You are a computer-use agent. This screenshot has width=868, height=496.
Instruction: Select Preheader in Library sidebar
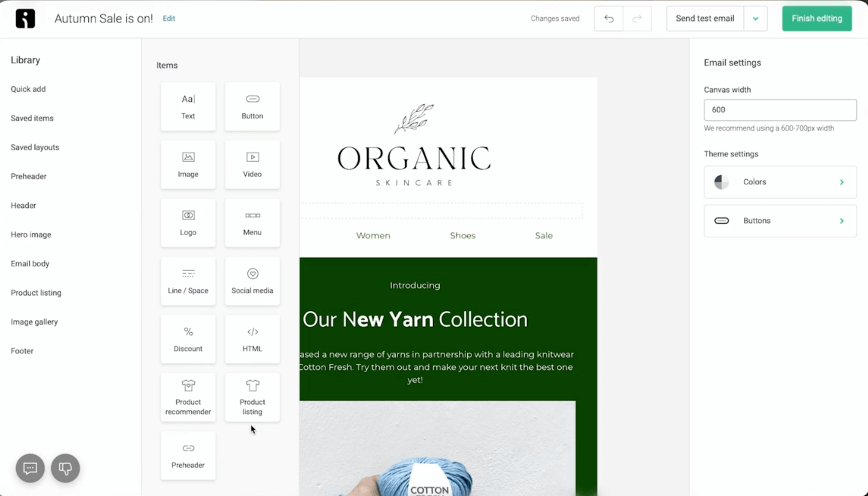click(29, 176)
